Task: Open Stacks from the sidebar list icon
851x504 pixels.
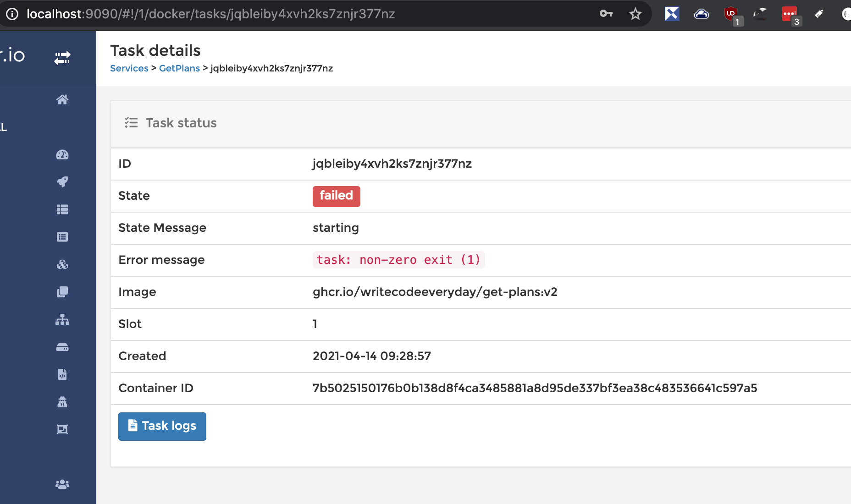Action: pos(62,209)
